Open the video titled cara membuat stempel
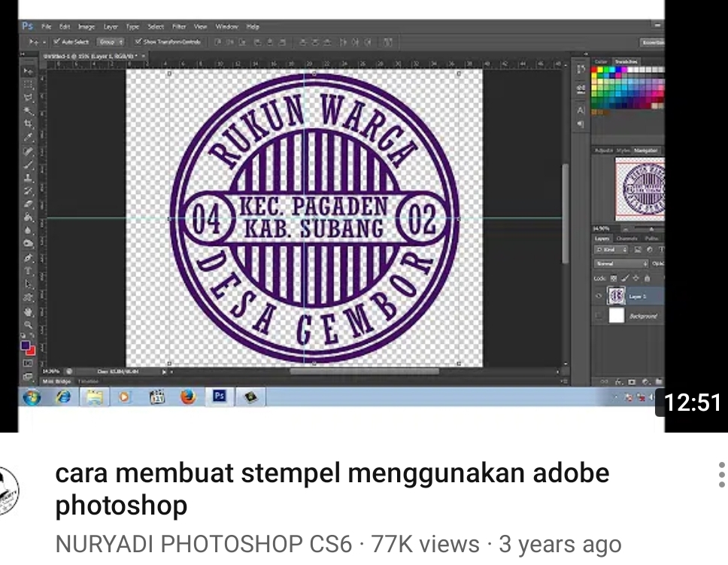Viewport: 728px width, 565px height. pyautogui.click(x=332, y=489)
